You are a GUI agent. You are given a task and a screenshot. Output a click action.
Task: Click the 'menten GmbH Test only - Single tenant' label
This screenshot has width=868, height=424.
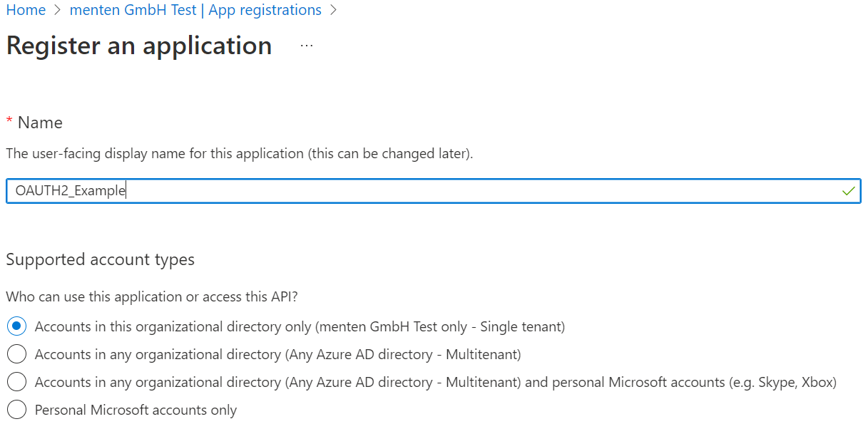coord(440,326)
